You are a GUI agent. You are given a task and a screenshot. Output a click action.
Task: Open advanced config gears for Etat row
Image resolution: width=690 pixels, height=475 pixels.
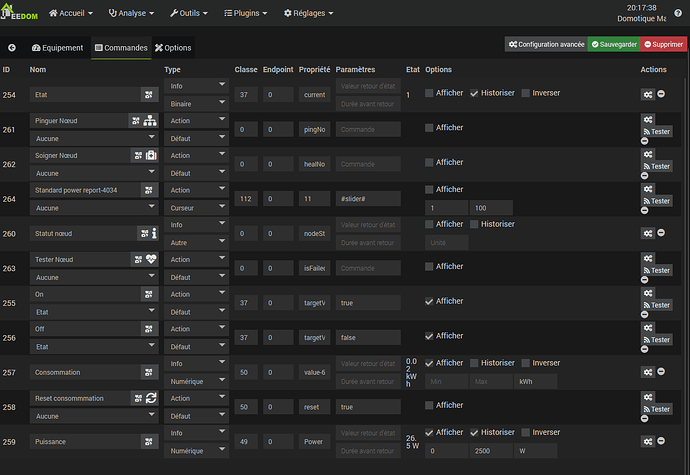pos(648,94)
